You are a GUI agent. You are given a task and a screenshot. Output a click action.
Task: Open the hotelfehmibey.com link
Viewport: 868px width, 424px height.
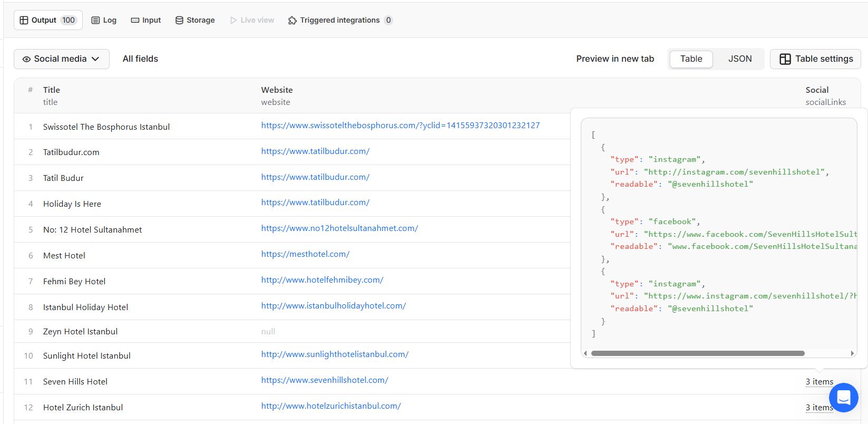click(x=322, y=280)
